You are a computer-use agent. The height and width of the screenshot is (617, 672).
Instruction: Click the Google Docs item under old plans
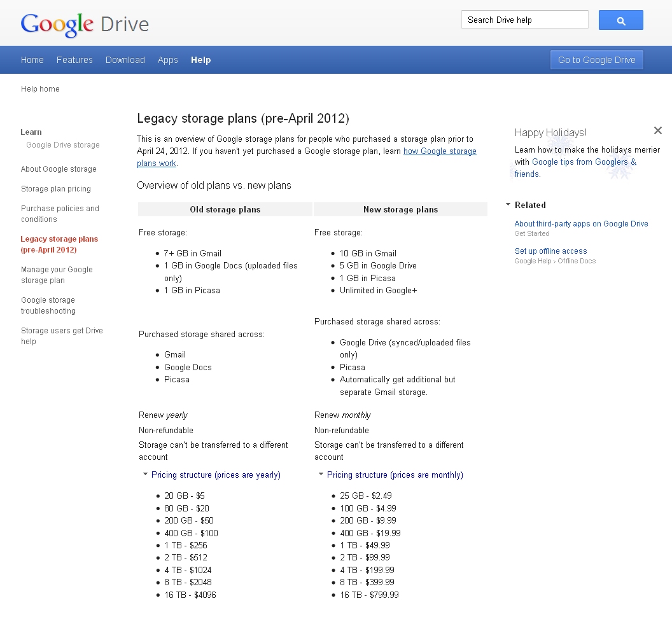[x=188, y=367]
